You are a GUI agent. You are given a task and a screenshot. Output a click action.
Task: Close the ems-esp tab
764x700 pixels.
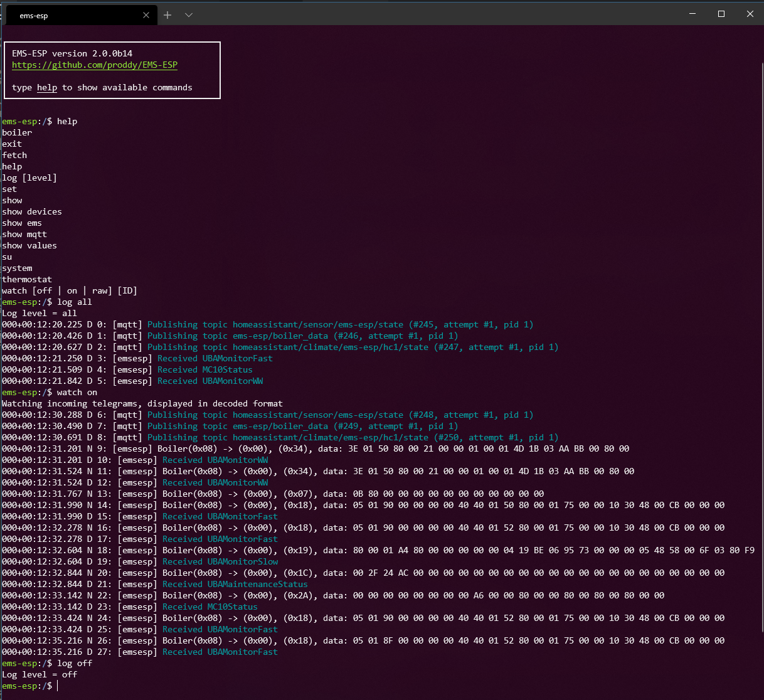[x=146, y=15]
